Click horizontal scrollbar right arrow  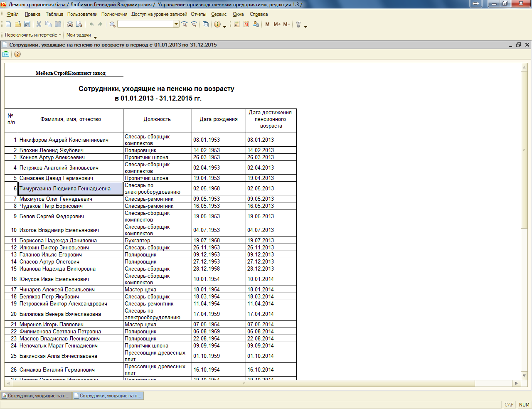517,383
